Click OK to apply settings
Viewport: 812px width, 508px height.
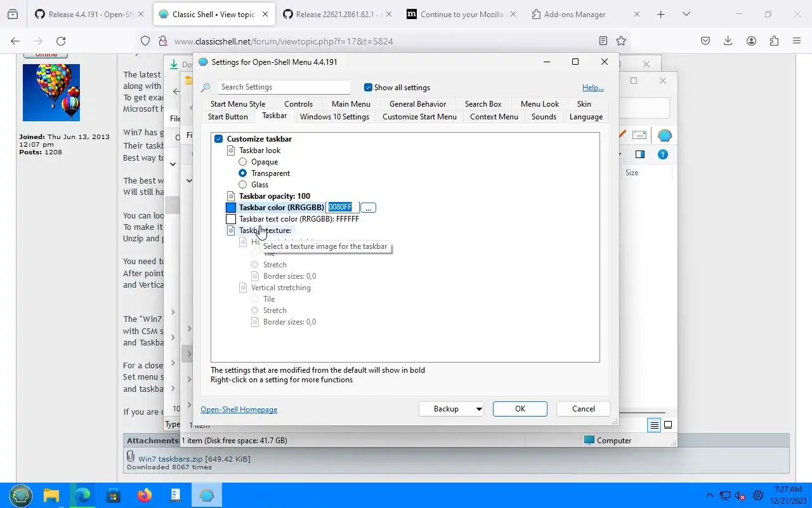[520, 409]
